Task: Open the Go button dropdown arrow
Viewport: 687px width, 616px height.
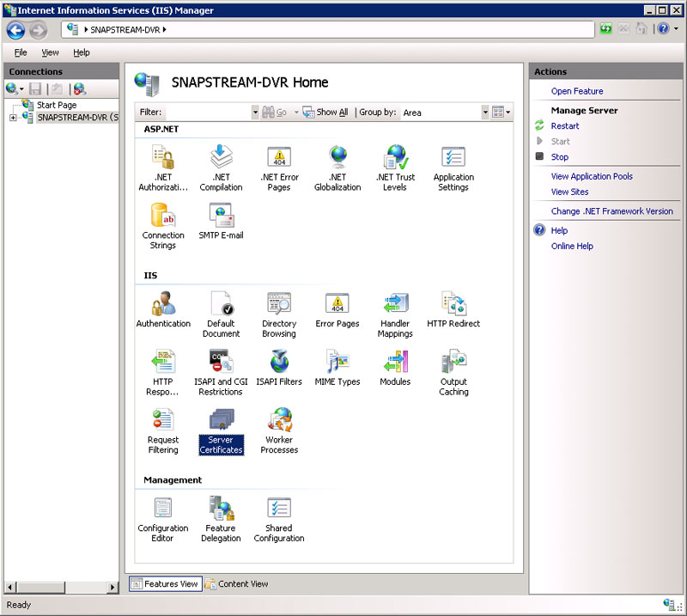Action: coord(296,113)
